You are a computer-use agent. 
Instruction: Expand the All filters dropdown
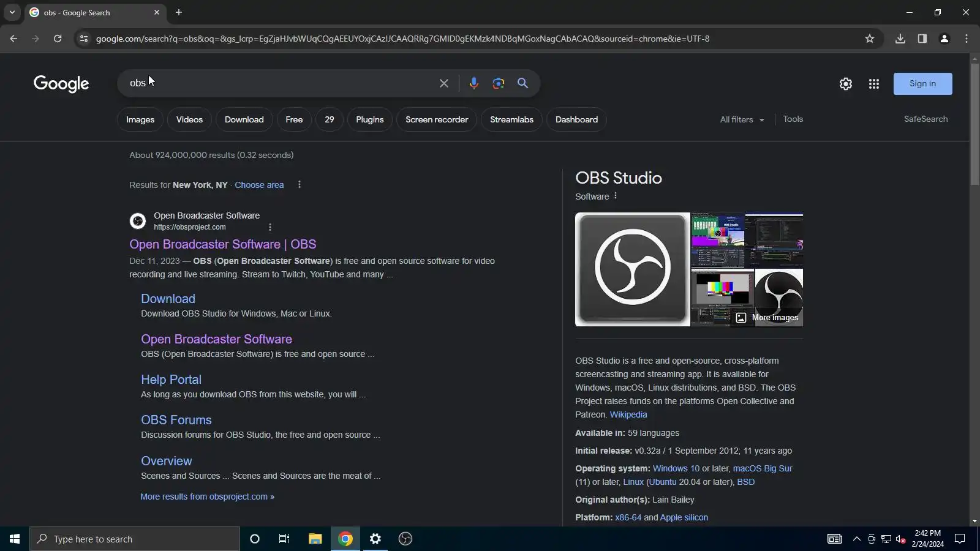pos(742,119)
